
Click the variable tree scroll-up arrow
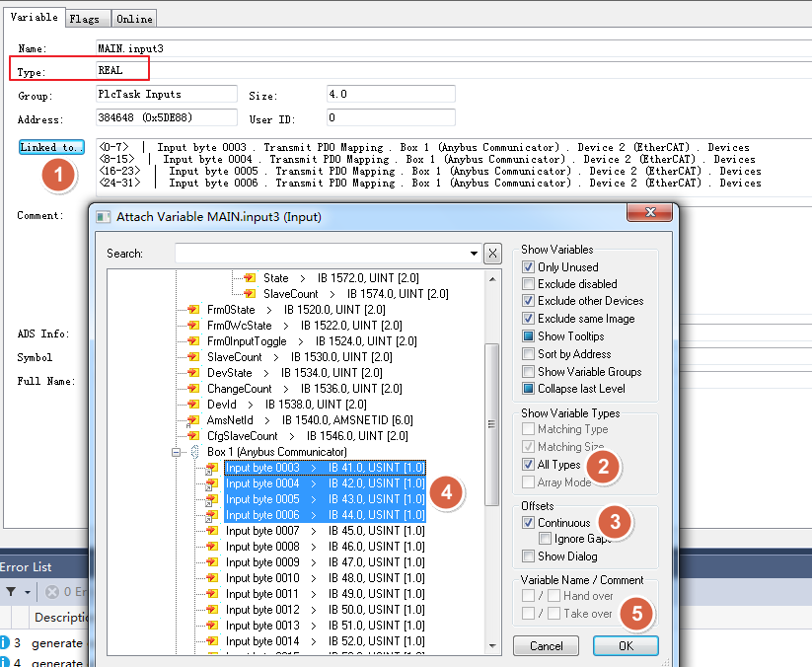[x=492, y=279]
